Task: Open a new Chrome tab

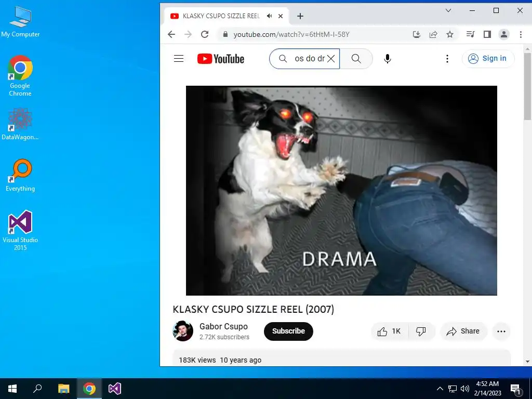Action: click(x=300, y=16)
